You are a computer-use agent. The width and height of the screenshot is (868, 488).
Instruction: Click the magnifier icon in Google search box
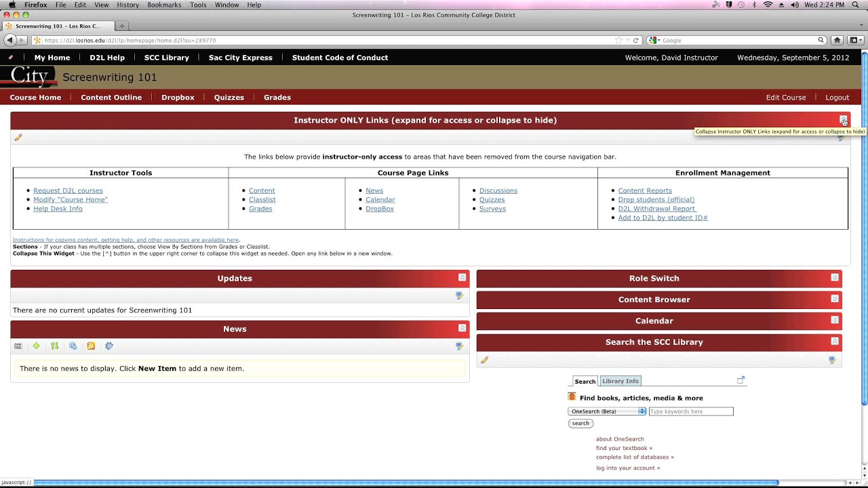pyautogui.click(x=821, y=41)
